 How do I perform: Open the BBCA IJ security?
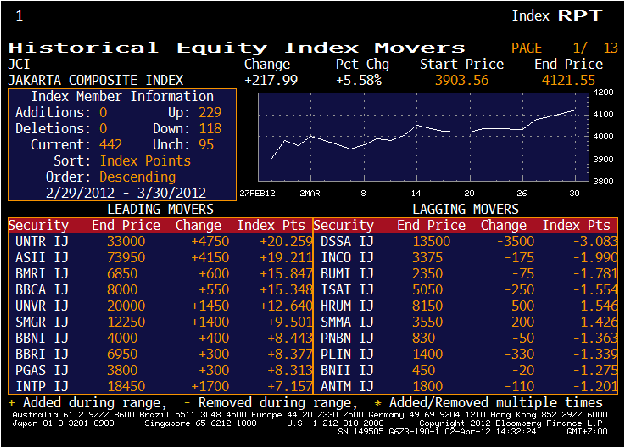click(37, 289)
